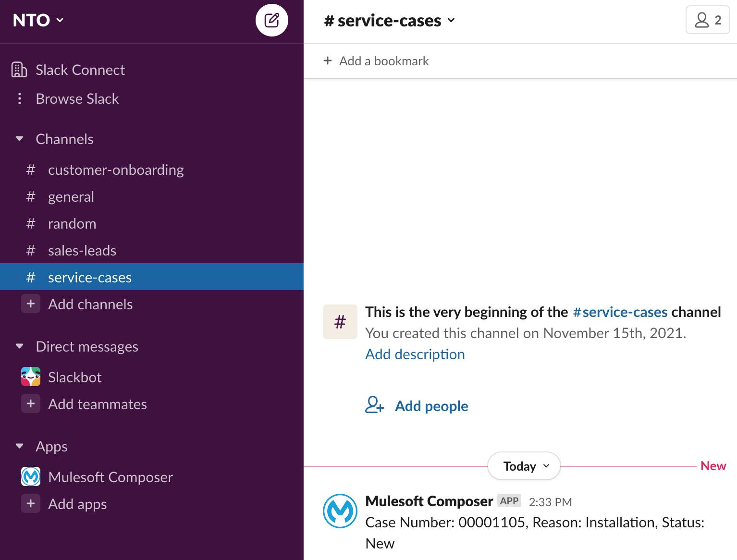Viewport: 737px width, 560px height.
Task: Open Slack Connect
Action: pyautogui.click(x=80, y=70)
